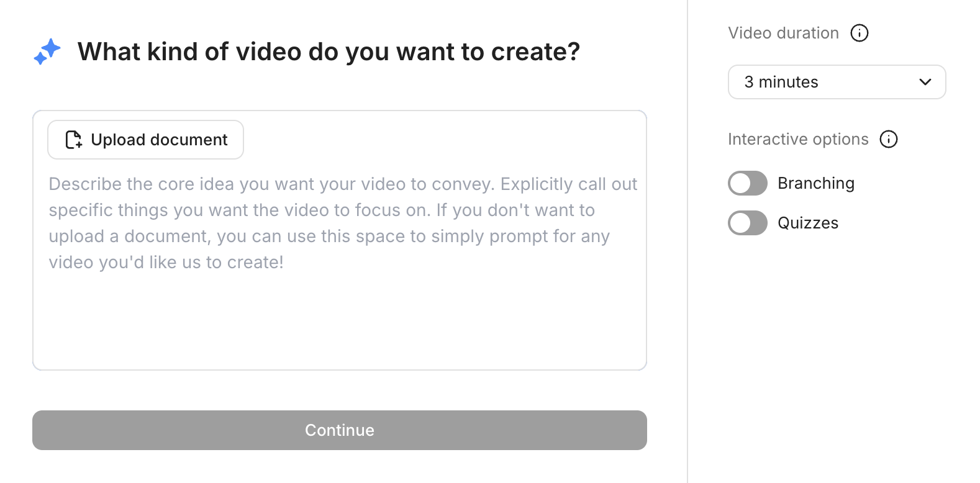Screen dimensions: 980x483
Task: Click the file-plus icon in Upload document
Action: [x=74, y=140]
